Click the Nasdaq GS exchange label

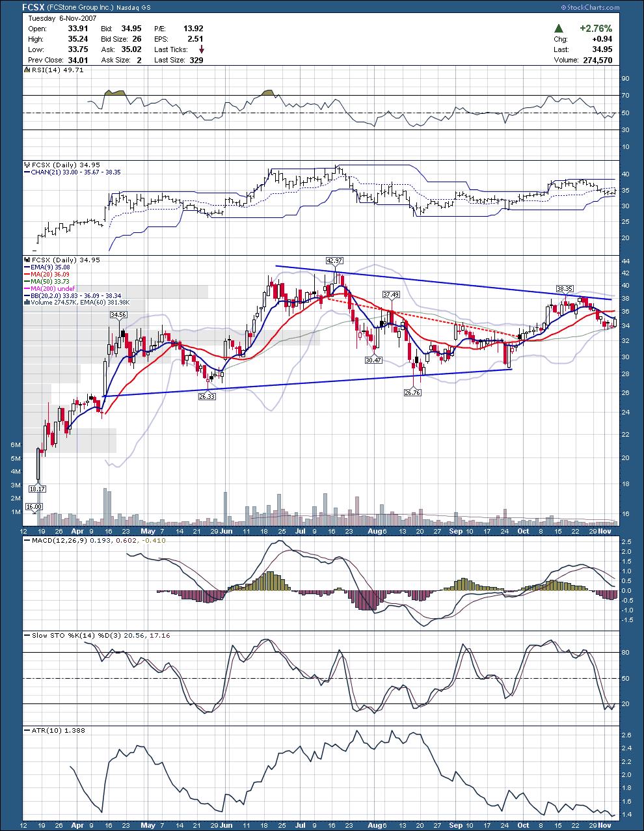pyautogui.click(x=135, y=8)
